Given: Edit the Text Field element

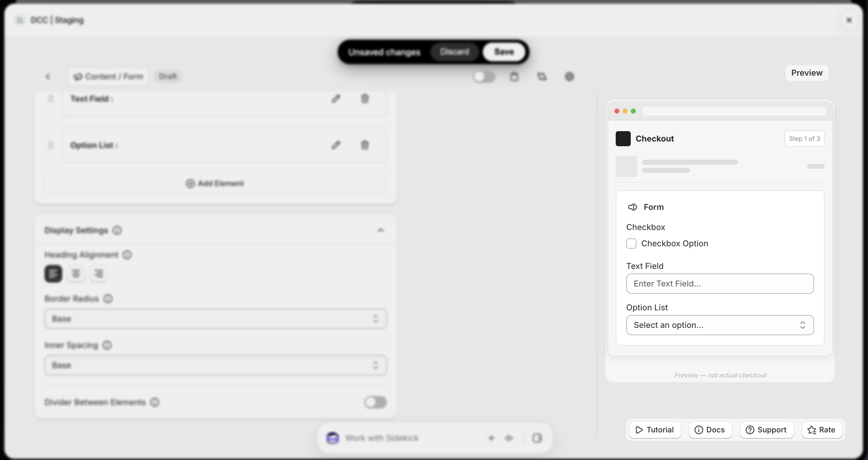Looking at the screenshot, I should [335, 99].
